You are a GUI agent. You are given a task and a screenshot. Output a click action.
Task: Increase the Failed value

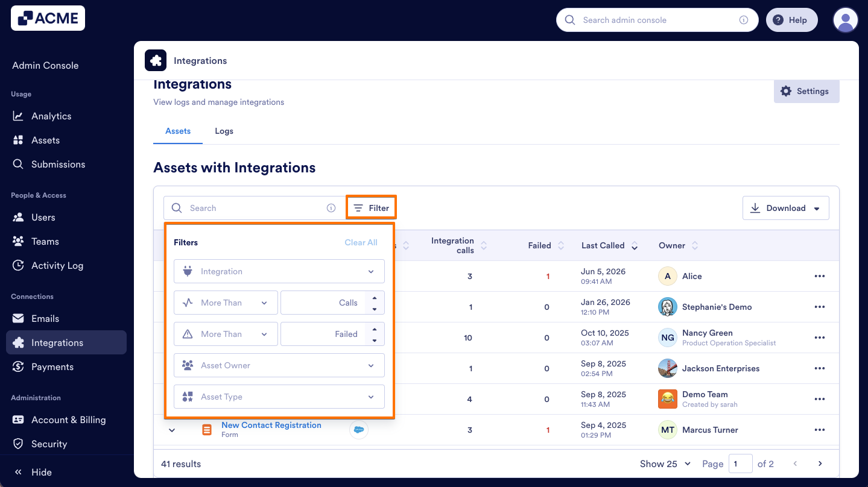[x=375, y=328]
